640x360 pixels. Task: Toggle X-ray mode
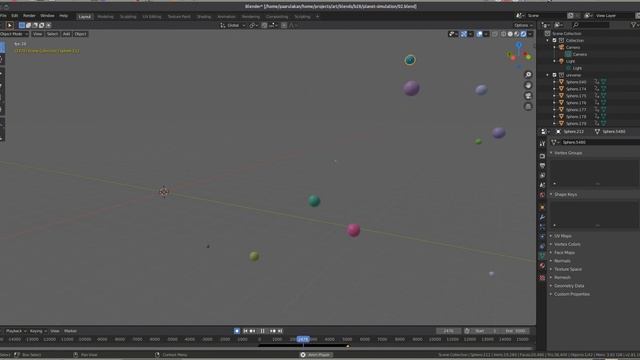495,34
